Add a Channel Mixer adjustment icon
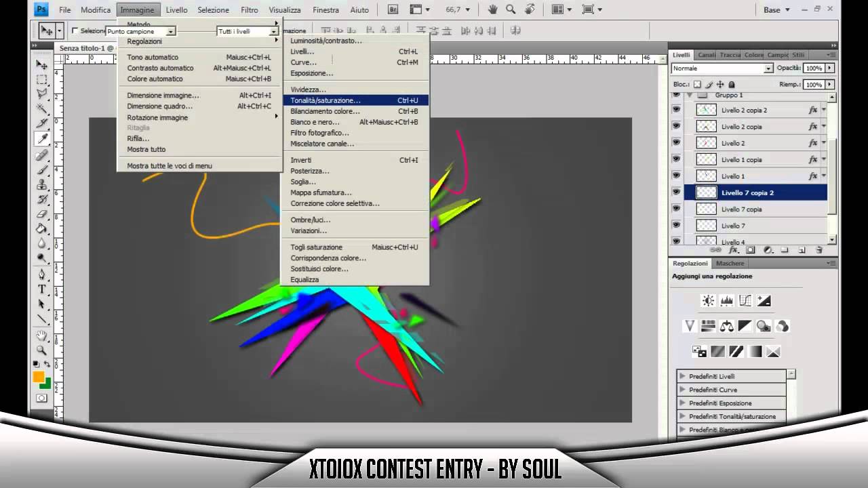The width and height of the screenshot is (868, 488). (782, 326)
